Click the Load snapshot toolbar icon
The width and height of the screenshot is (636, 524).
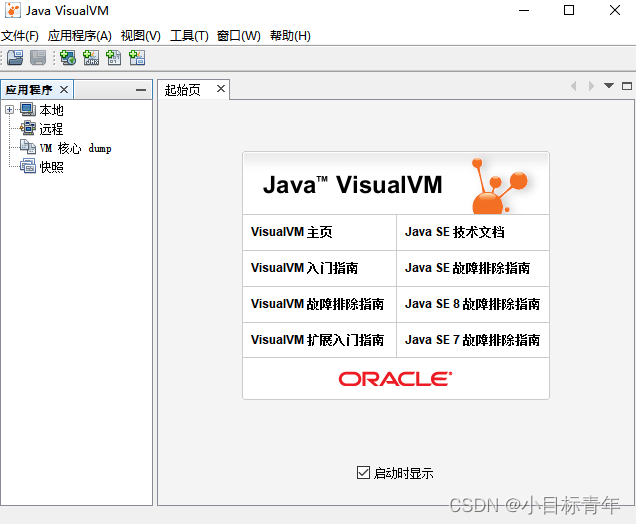pos(15,58)
